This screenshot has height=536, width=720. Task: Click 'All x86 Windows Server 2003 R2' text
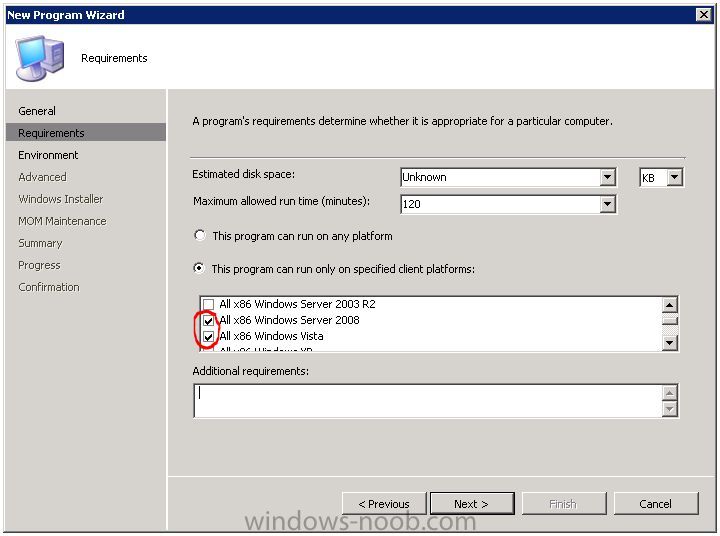tap(297, 304)
